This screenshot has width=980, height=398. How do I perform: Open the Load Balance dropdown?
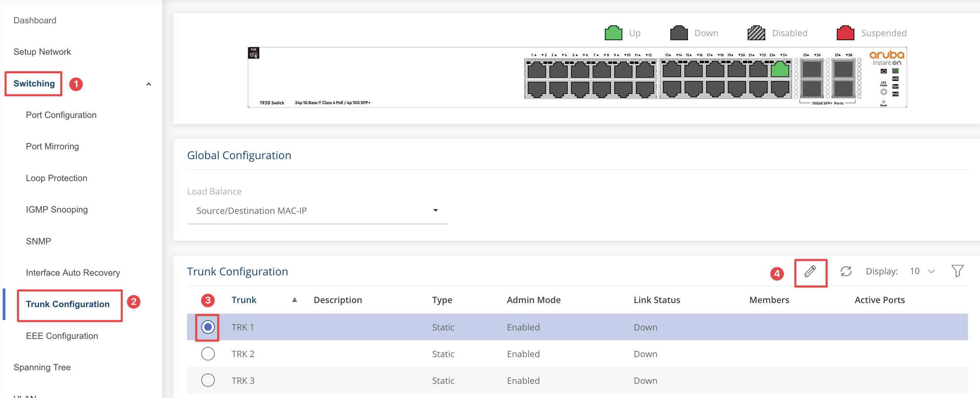point(316,210)
